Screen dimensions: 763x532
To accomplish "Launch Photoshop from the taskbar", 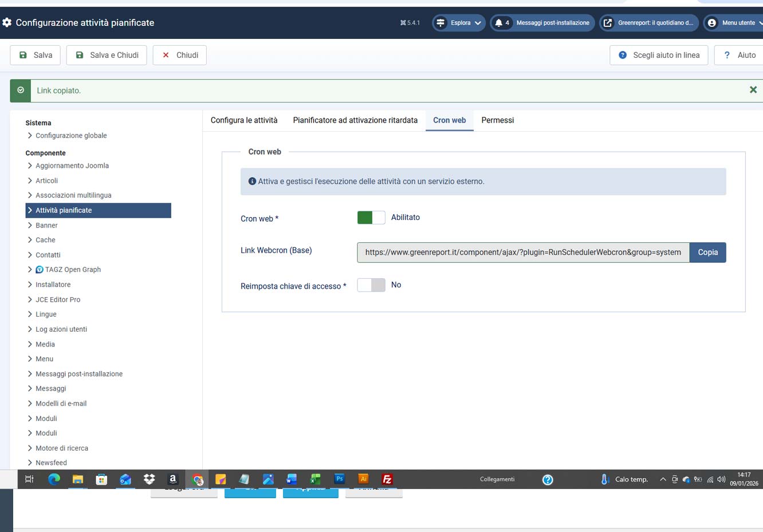I will point(339,479).
